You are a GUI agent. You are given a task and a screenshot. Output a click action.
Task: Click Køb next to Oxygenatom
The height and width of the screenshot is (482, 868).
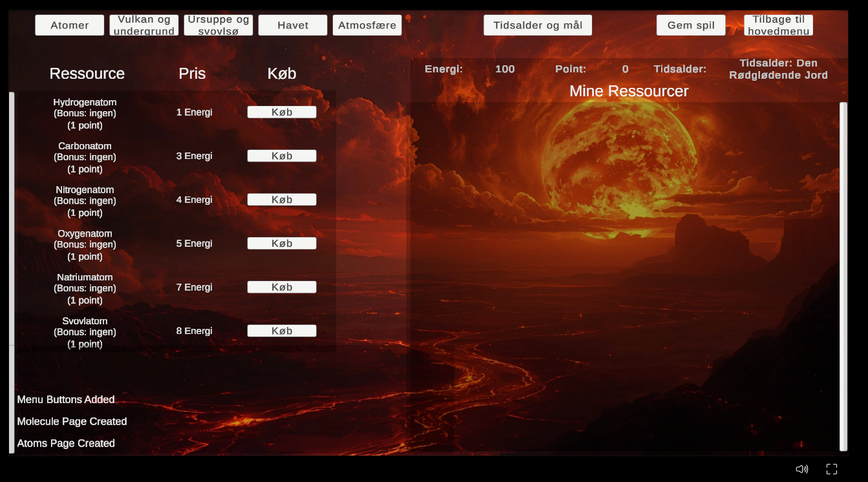click(282, 244)
